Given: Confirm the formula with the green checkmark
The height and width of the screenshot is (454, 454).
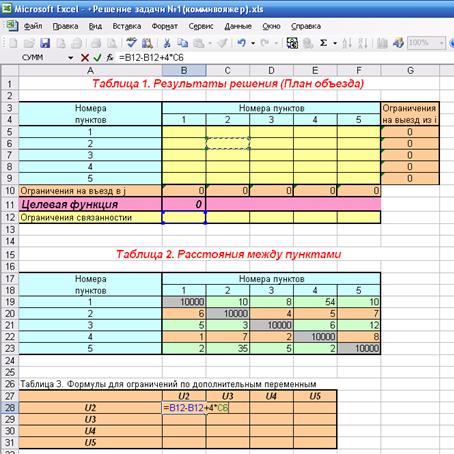Looking at the screenshot, I should tap(97, 58).
